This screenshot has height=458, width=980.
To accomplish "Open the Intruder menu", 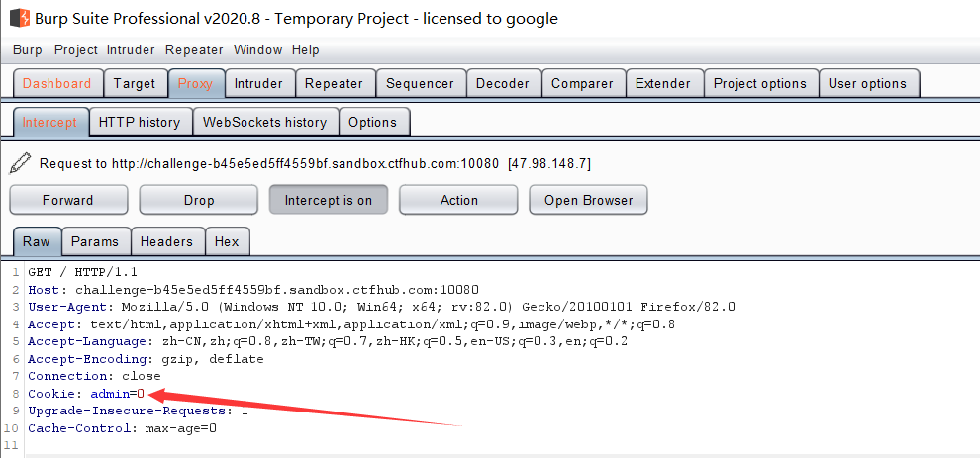I will pyautogui.click(x=131, y=49).
